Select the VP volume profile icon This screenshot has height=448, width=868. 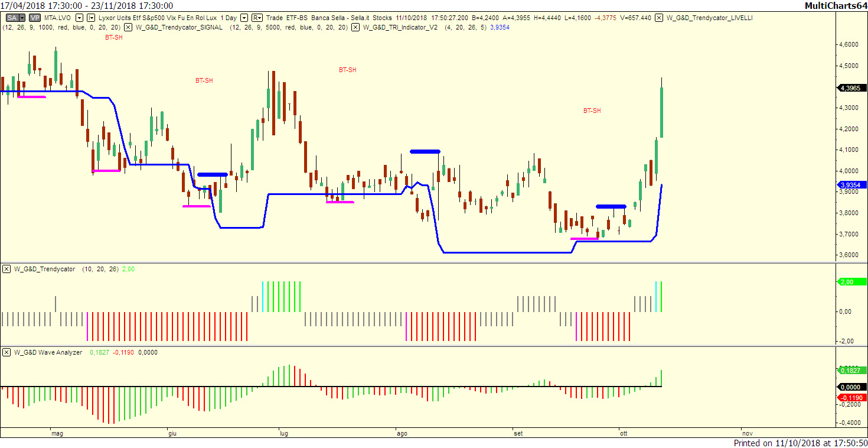(x=33, y=18)
